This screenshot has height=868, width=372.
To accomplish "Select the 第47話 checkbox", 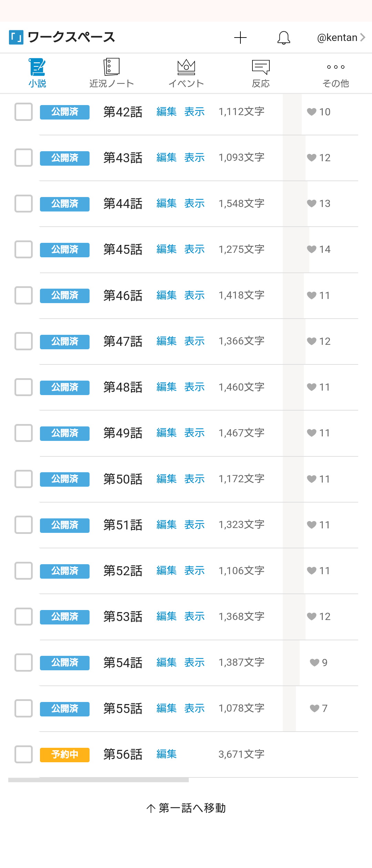I will click(x=23, y=341).
